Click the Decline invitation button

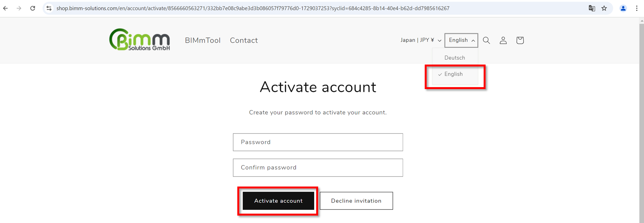356,201
